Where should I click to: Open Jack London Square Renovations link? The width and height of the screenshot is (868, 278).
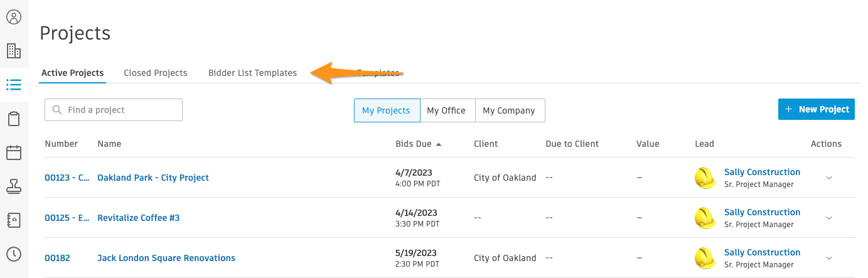[166, 258]
